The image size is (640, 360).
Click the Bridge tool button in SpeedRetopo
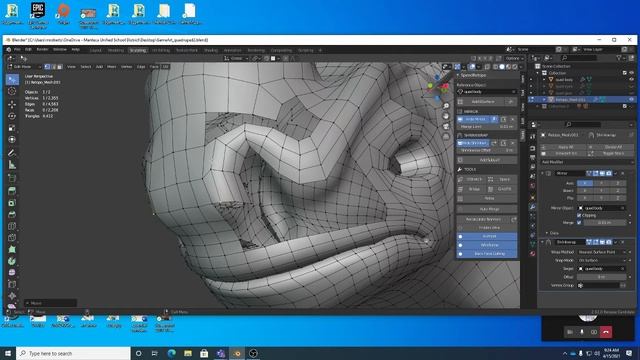pyautogui.click(x=472, y=189)
